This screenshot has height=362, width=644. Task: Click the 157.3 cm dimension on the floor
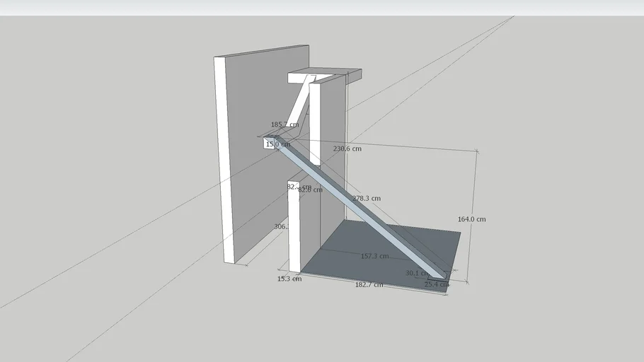(374, 256)
